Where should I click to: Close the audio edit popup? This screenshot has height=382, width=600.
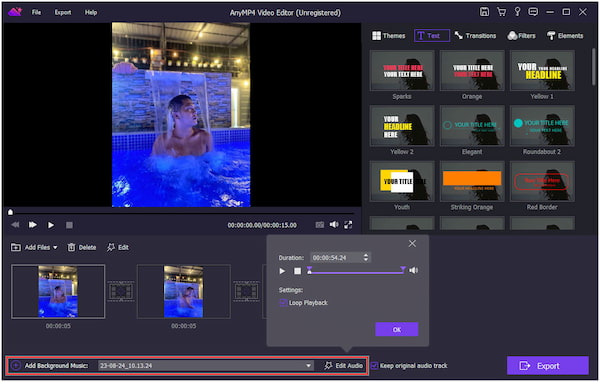pyautogui.click(x=412, y=243)
